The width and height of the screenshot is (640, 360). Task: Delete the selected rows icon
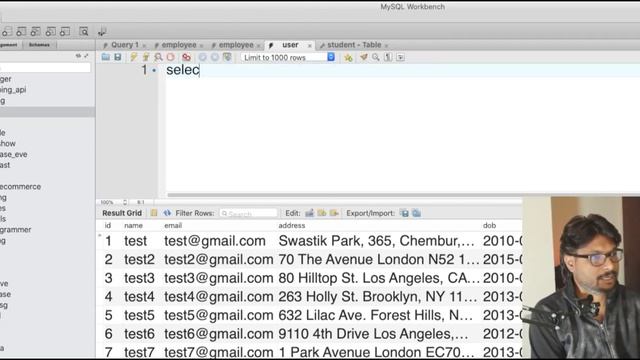(334, 213)
